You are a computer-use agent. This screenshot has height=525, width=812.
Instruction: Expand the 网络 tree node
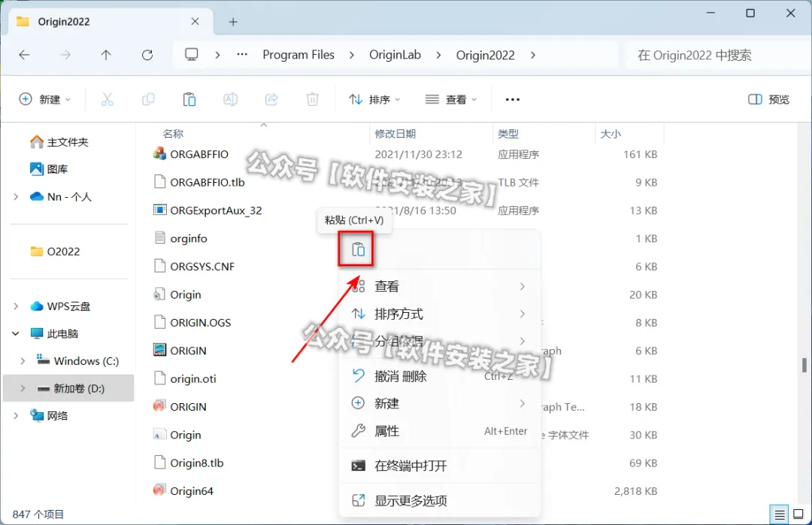pos(16,416)
